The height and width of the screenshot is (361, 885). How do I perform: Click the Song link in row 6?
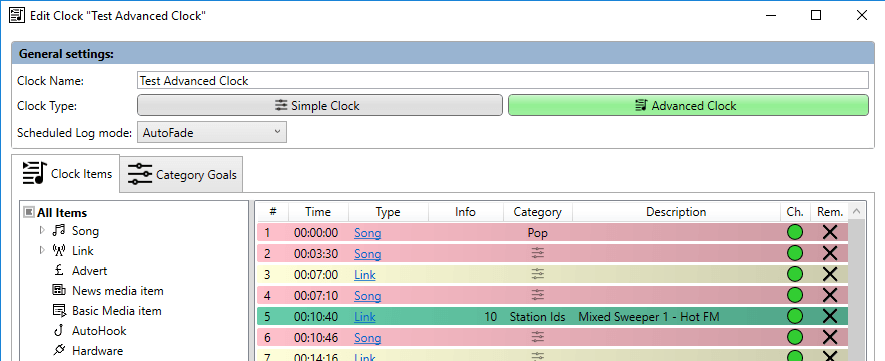(x=367, y=338)
